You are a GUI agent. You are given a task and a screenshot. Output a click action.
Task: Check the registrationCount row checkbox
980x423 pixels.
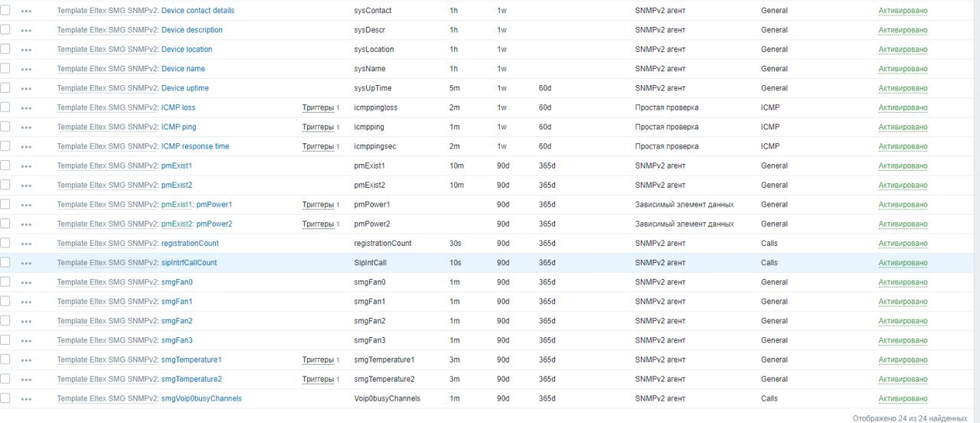pyautogui.click(x=5, y=242)
